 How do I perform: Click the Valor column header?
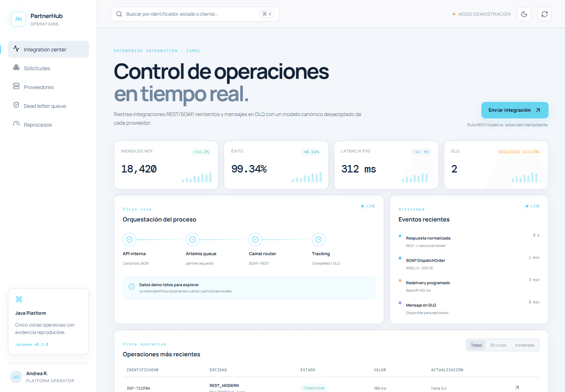(380, 370)
